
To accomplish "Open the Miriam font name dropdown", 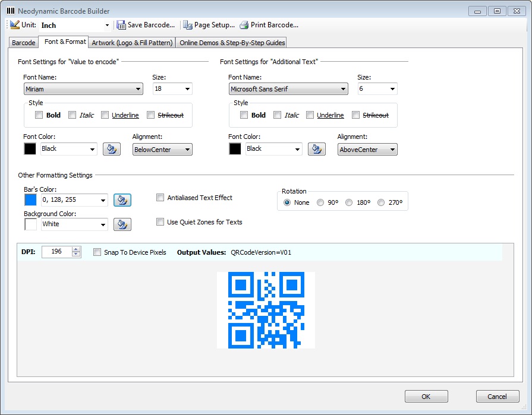I will coord(83,89).
